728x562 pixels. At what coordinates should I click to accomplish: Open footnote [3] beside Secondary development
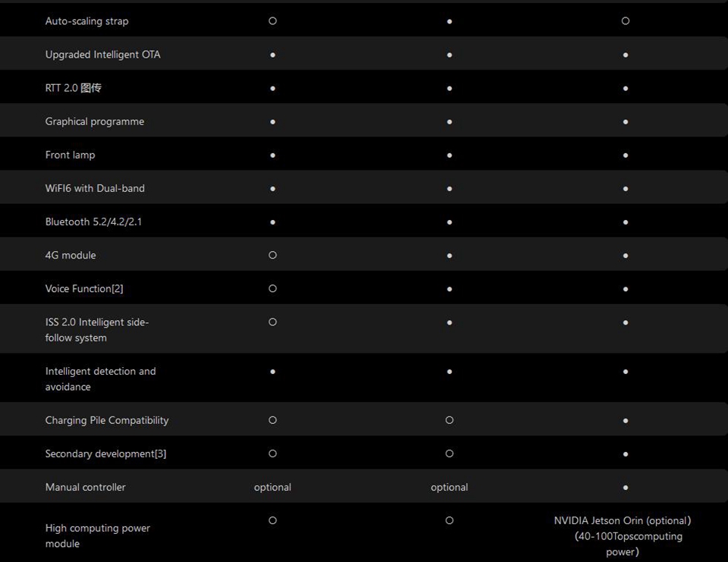coord(160,454)
